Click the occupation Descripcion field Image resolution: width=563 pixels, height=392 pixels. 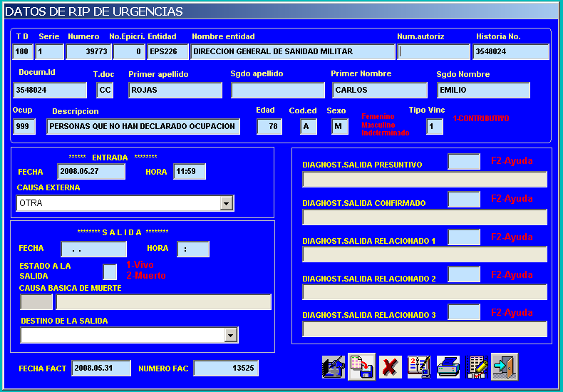[x=143, y=126]
